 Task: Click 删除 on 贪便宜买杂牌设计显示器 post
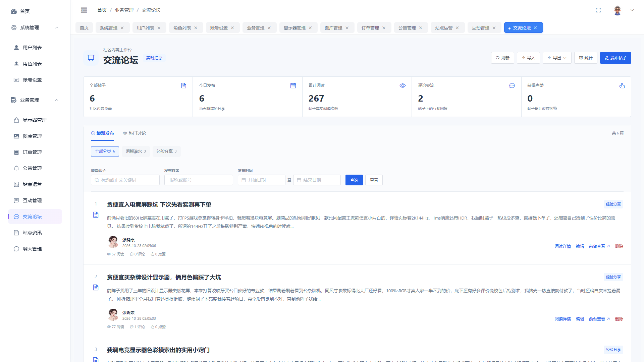coord(619,319)
